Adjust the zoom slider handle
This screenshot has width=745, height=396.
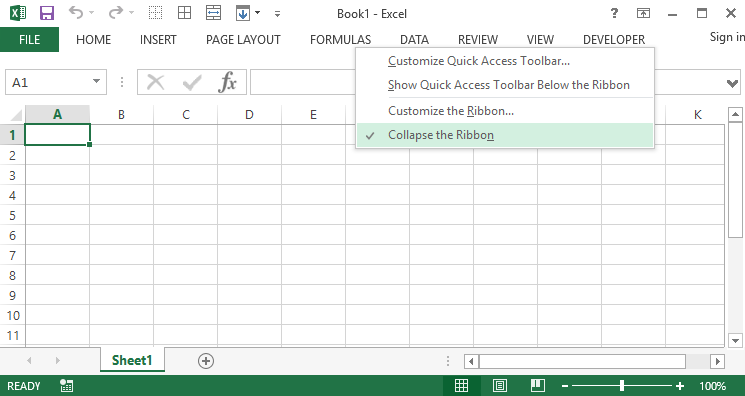tap(622, 386)
